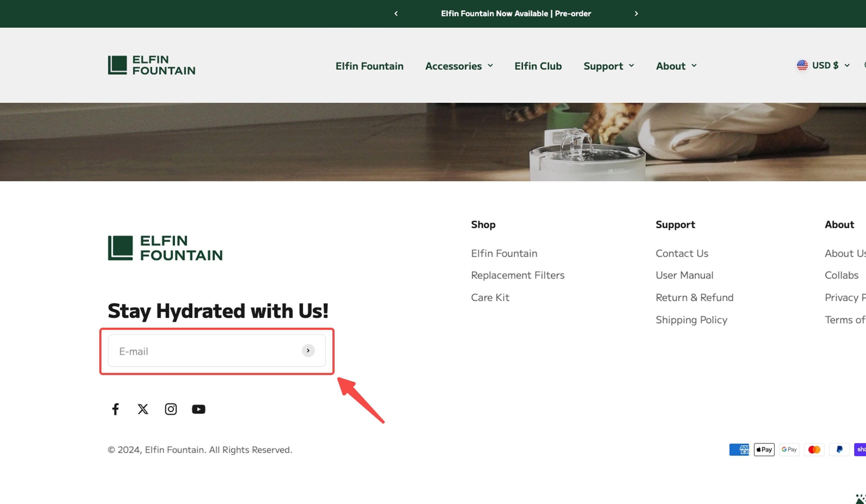Submit email with the arrow button

pyautogui.click(x=308, y=351)
